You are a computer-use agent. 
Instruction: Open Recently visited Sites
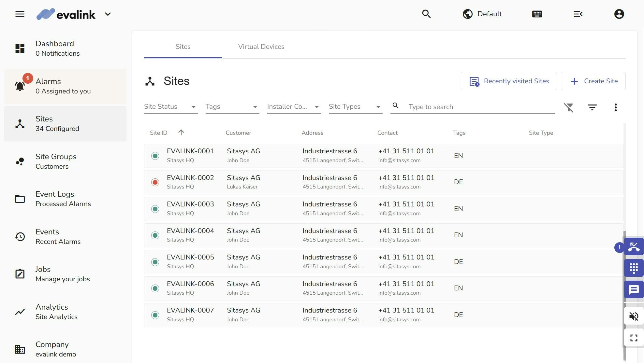(x=509, y=81)
